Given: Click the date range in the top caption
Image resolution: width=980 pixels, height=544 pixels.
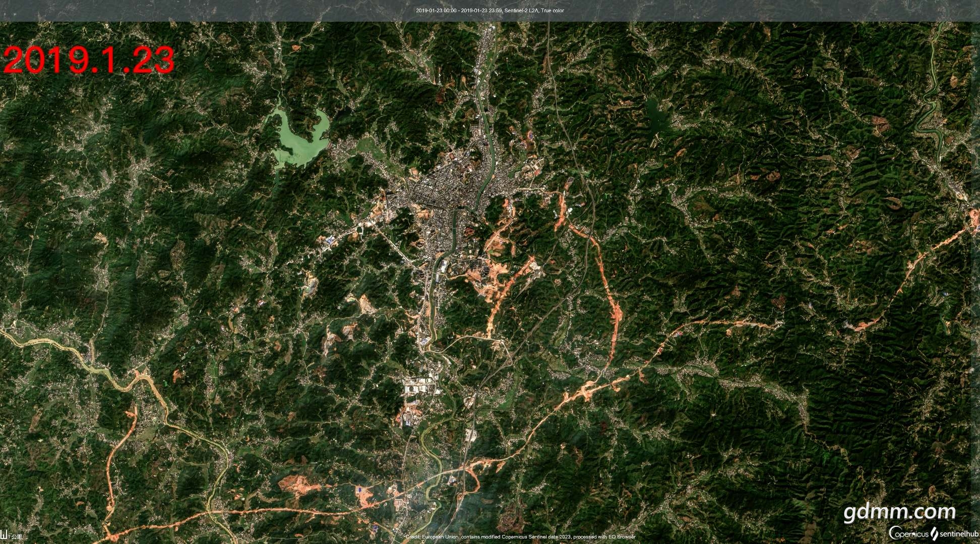Looking at the screenshot, I should [x=459, y=11].
